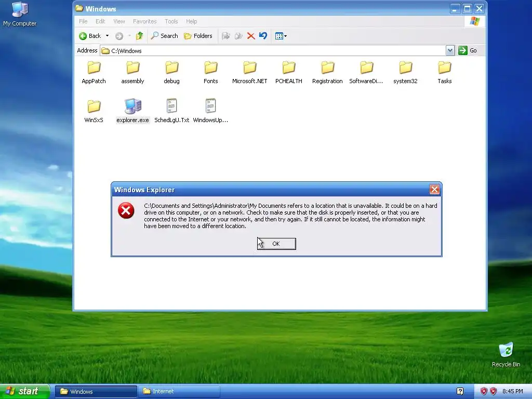Open the Favorites menu
Image resolution: width=532 pixels, height=399 pixels.
pyautogui.click(x=145, y=21)
